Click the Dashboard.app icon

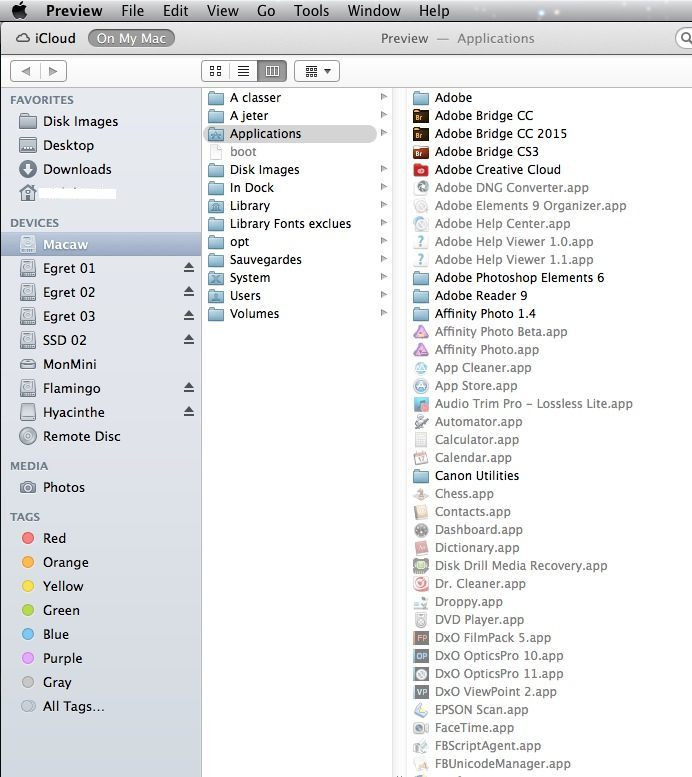(x=421, y=530)
